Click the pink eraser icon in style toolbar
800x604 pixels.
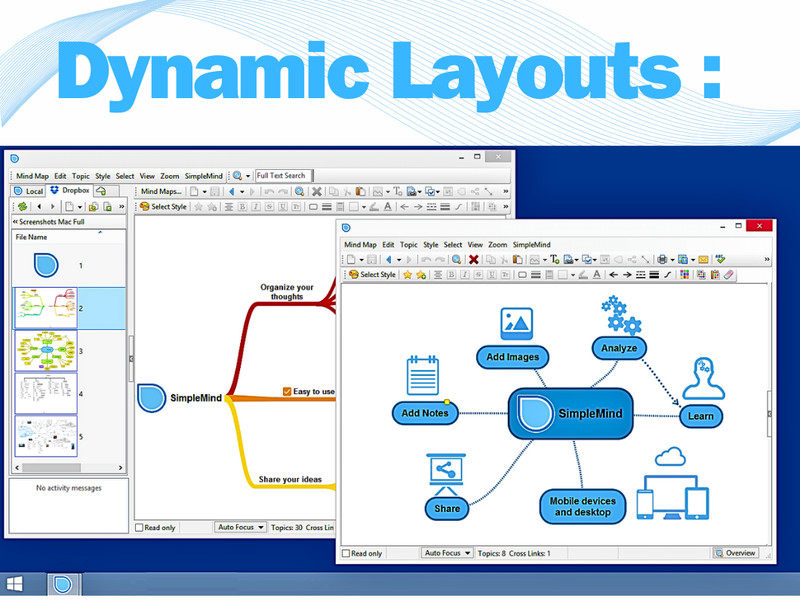point(729,274)
